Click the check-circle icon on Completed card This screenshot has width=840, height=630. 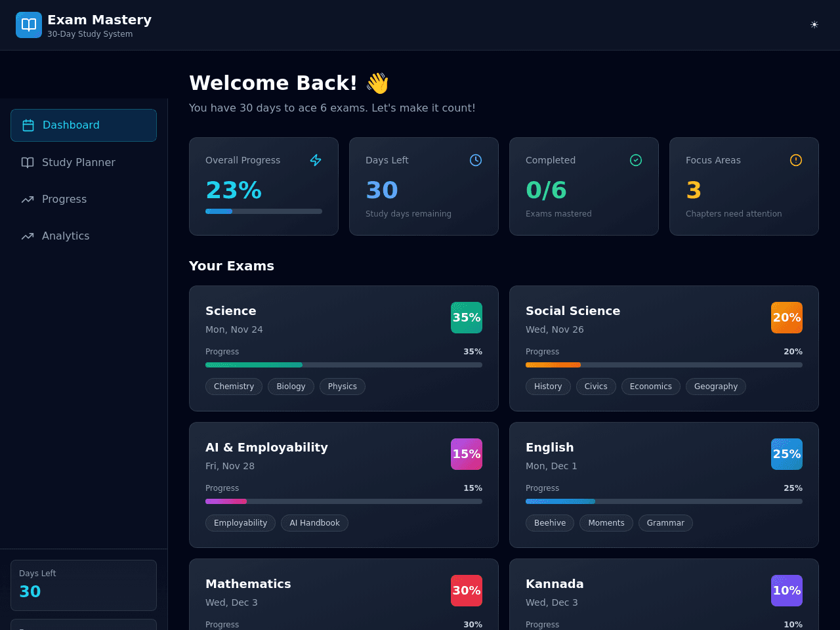click(x=636, y=160)
